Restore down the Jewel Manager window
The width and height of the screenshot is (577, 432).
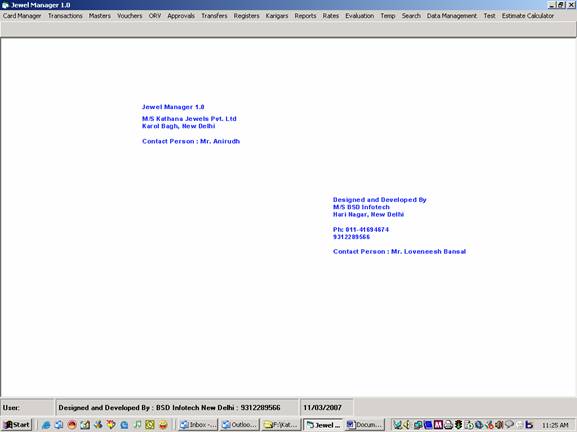(x=560, y=5)
